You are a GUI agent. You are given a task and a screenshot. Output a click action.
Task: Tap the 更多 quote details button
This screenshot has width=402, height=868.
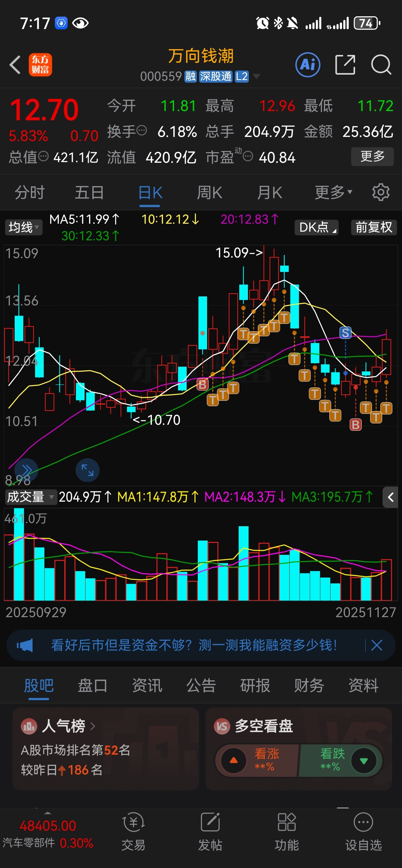(372, 156)
